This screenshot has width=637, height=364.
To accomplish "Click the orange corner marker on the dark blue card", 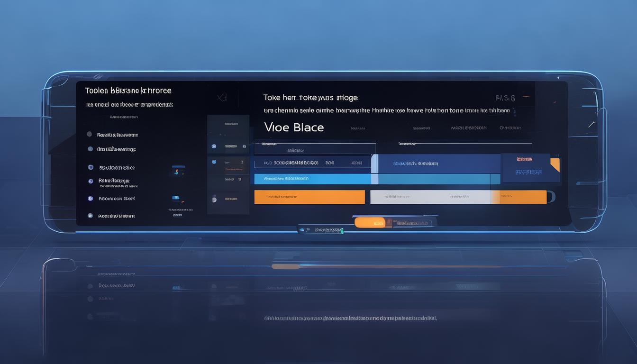I will pos(555,164).
